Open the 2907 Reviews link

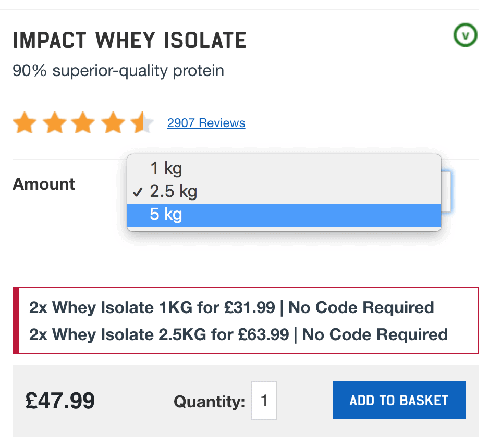[206, 123]
